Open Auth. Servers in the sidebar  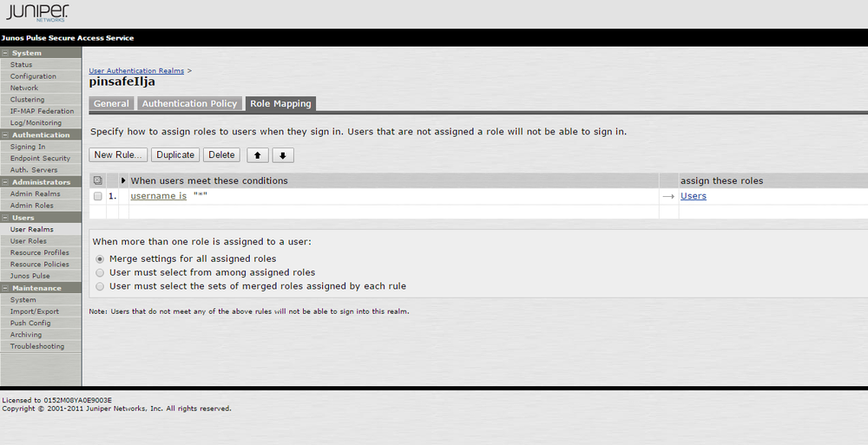(33, 170)
